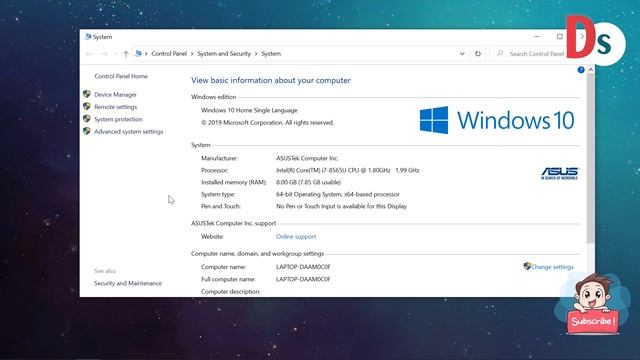Screen dimensions: 640x360
Task: Open Device Manager from sidebar
Action: pyautogui.click(x=115, y=94)
